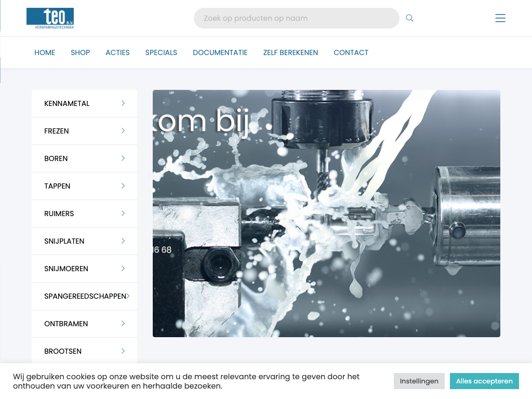Click the arrow next to ONTBRAMEN
The width and height of the screenshot is (532, 399).
pyautogui.click(x=123, y=324)
